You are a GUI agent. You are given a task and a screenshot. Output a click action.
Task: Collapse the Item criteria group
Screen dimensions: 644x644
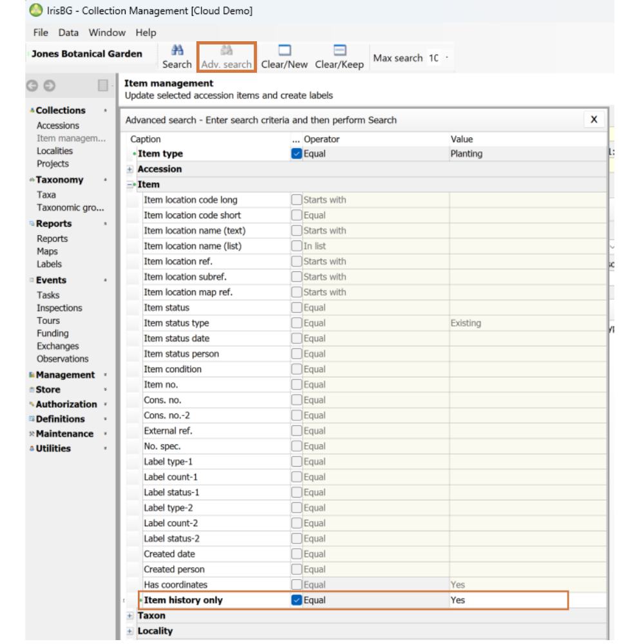click(x=130, y=185)
